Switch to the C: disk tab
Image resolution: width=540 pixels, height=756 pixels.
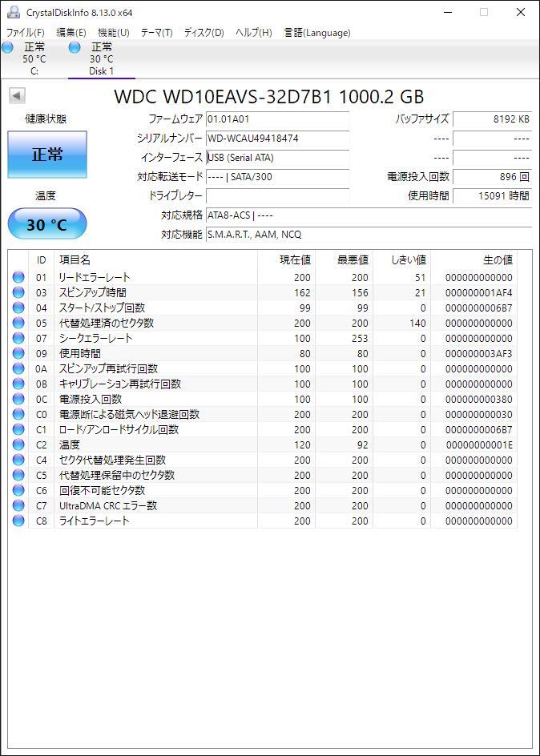(x=34, y=58)
